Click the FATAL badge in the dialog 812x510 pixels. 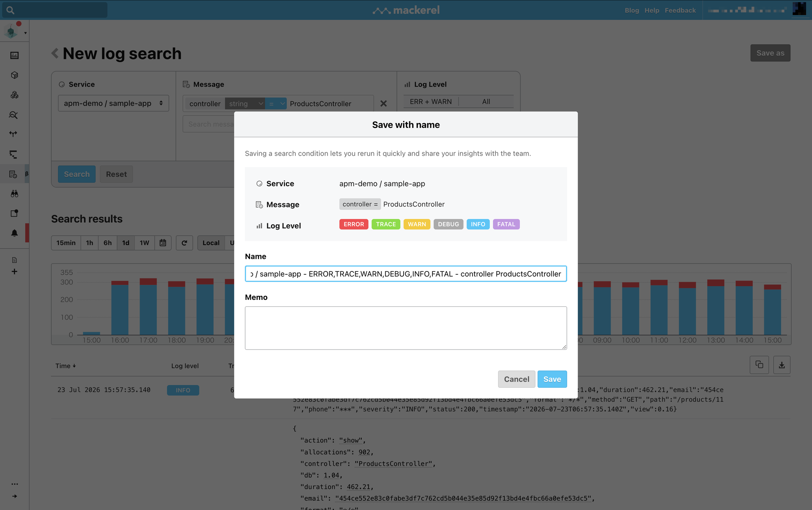pyautogui.click(x=506, y=224)
